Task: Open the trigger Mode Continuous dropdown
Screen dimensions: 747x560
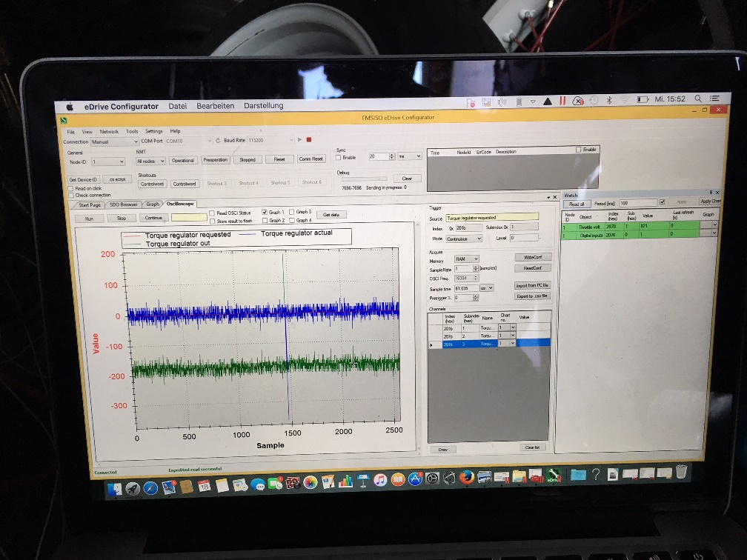Action: (x=464, y=239)
